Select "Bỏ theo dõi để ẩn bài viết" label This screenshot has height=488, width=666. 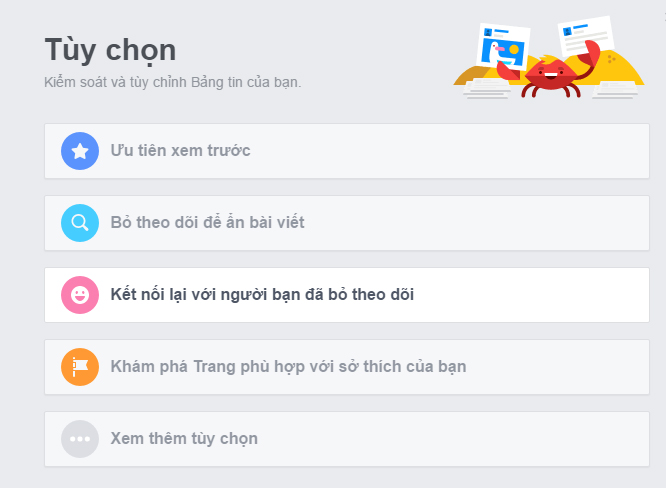(x=208, y=223)
